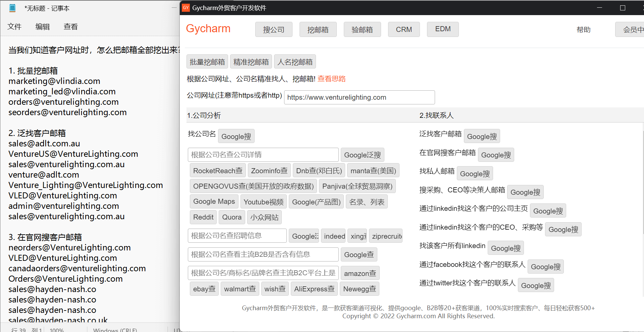Click canadaorders@venturelighting.com line in Notepad

click(x=77, y=268)
